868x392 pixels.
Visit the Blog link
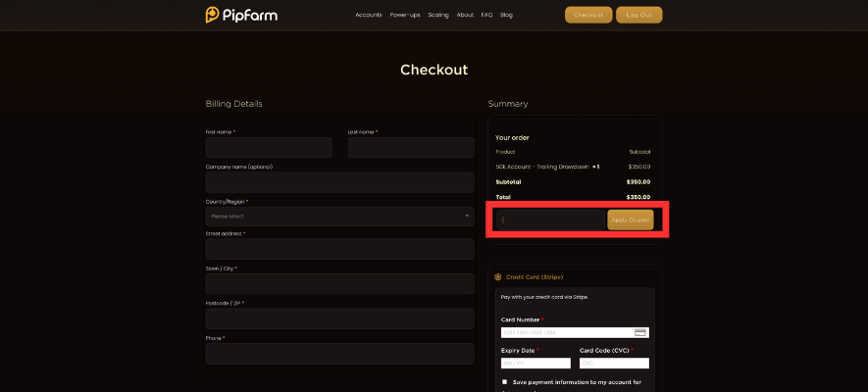[506, 15]
